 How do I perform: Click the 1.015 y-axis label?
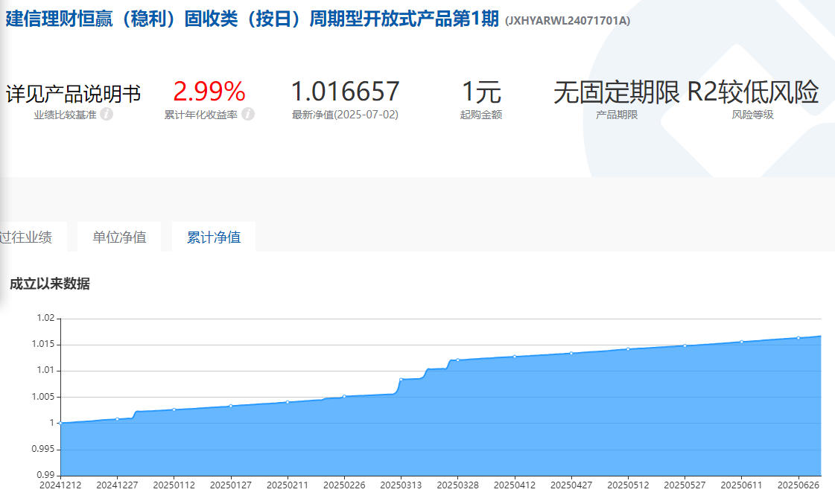tap(43, 344)
